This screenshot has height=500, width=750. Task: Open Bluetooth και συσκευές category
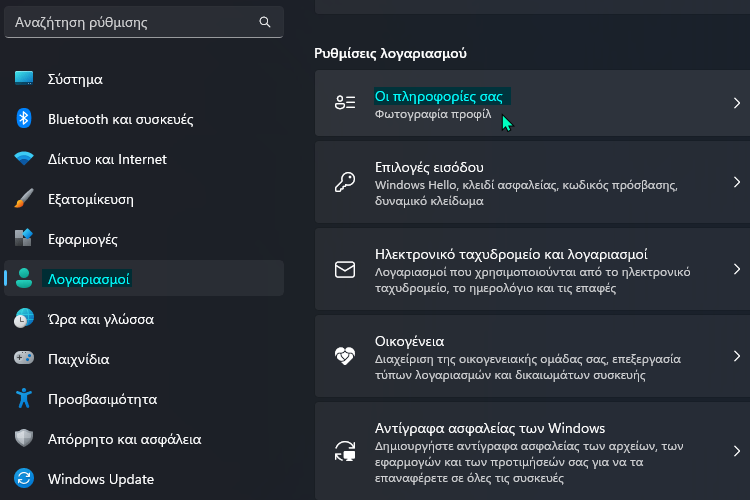point(144,119)
